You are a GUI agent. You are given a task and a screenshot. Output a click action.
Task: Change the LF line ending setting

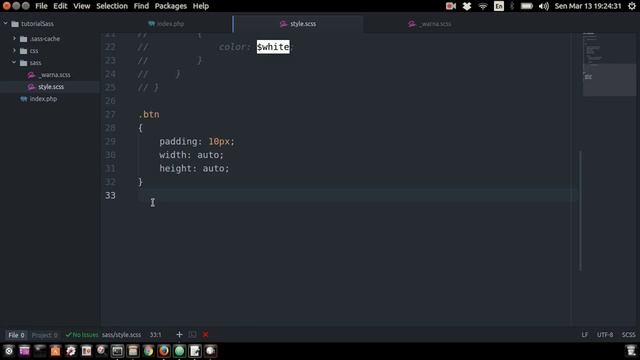pos(584,335)
